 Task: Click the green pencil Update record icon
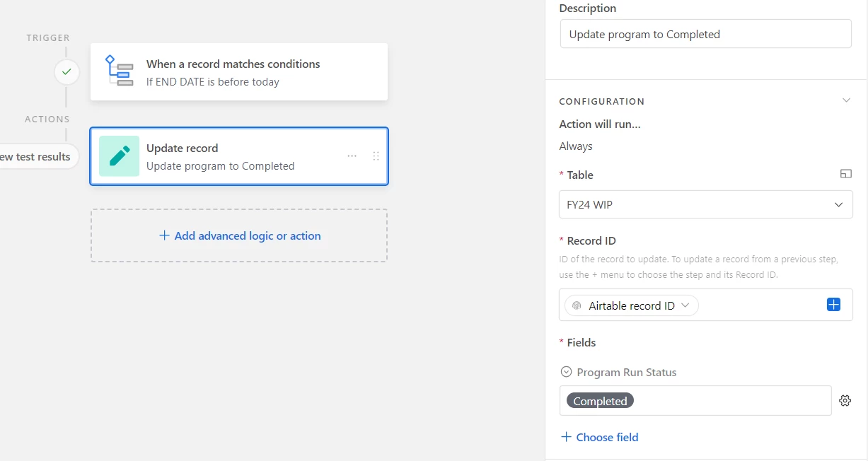coord(119,156)
